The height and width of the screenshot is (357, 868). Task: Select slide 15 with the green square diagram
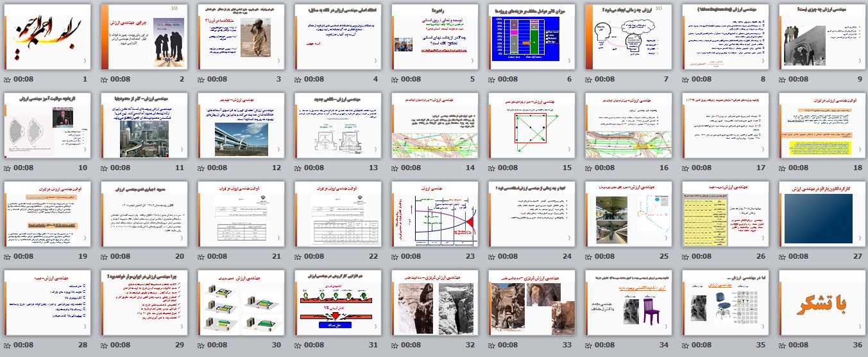531,126
